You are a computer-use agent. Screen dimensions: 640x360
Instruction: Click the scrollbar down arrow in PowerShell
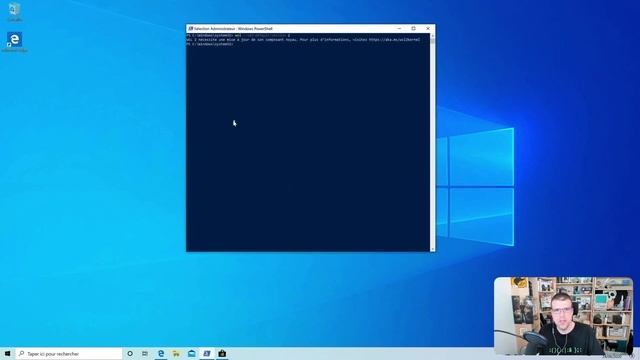[x=432, y=249]
